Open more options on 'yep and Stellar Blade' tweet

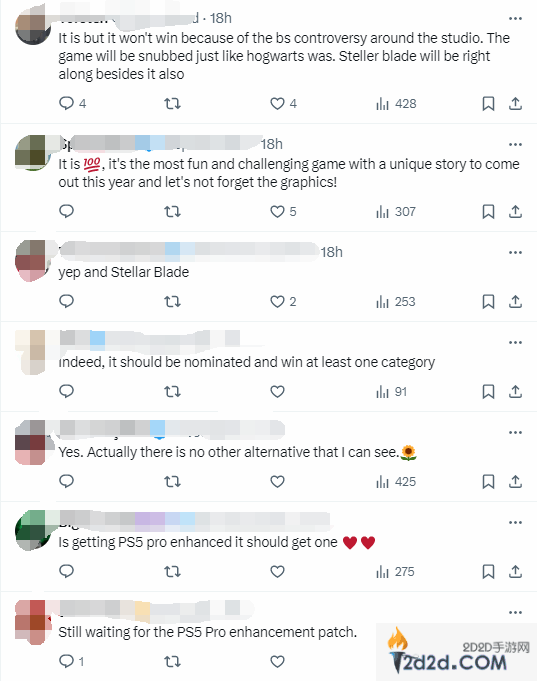(x=515, y=252)
